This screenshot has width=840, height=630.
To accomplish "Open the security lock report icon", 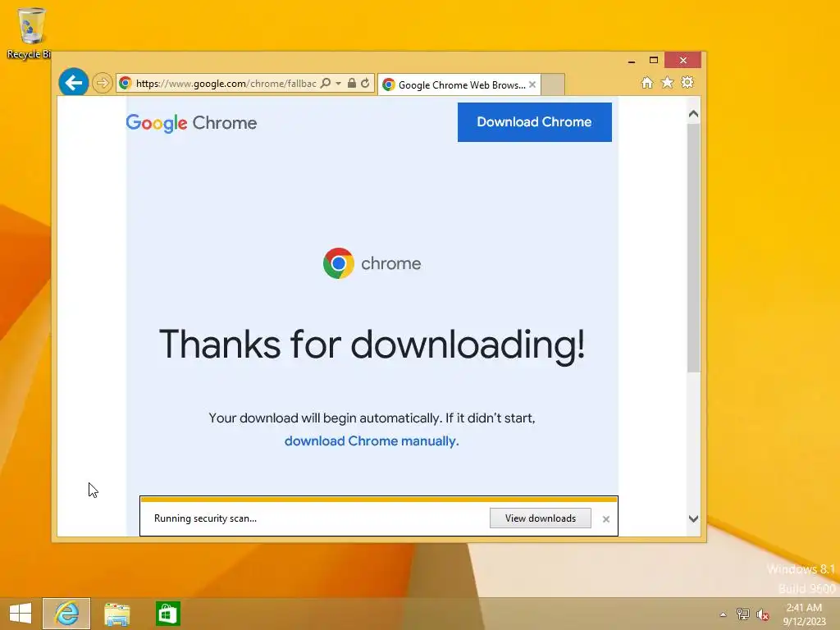I will pyautogui.click(x=351, y=83).
